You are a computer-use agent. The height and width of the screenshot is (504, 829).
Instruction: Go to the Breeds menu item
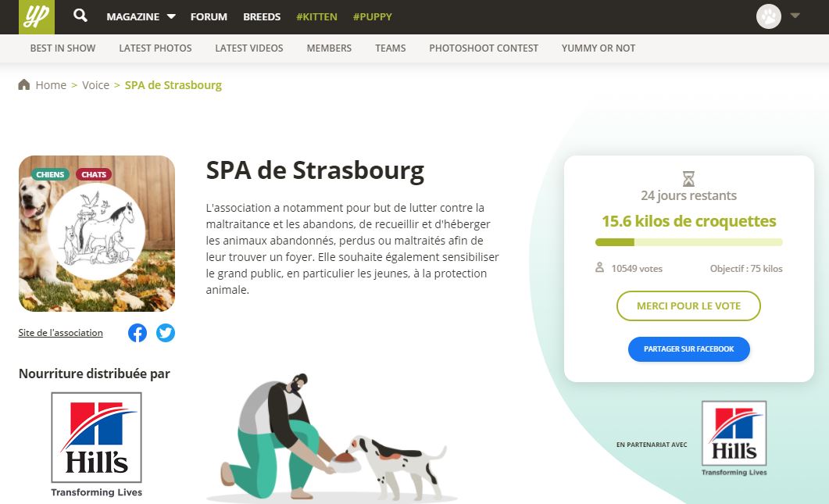point(262,17)
